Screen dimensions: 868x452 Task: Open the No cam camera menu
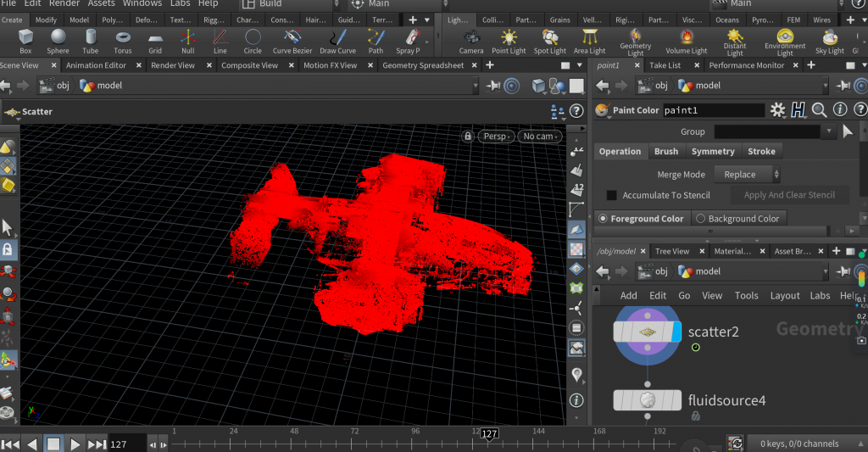(x=540, y=137)
